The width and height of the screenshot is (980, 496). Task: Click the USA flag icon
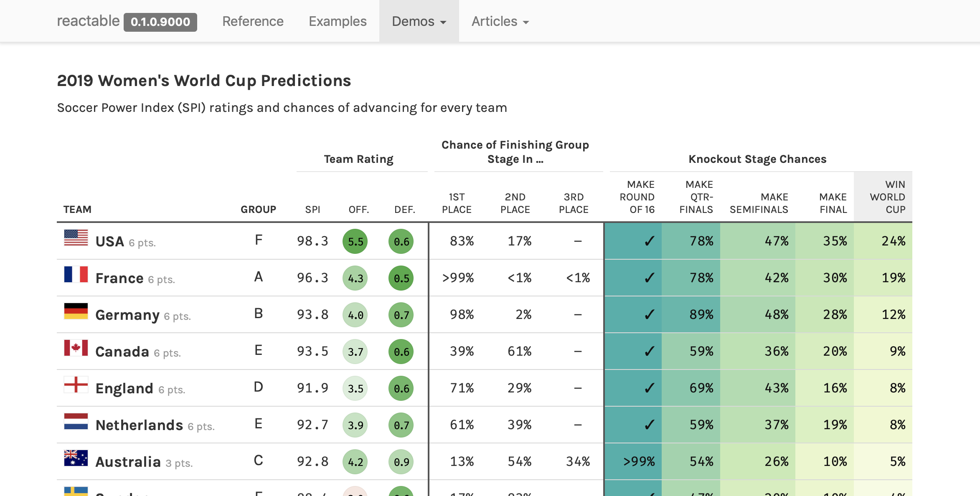pos(76,238)
